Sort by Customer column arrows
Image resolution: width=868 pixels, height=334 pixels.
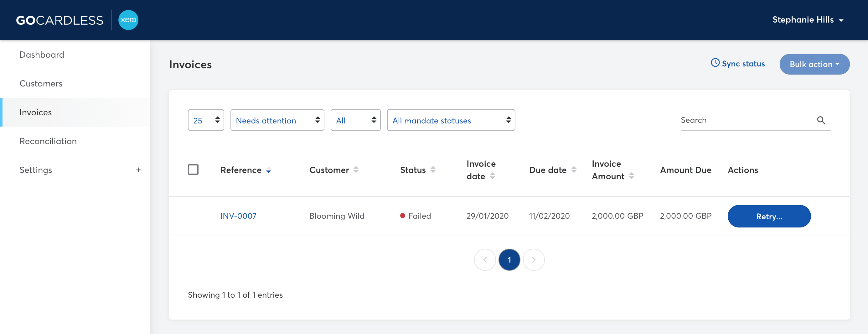(x=356, y=170)
